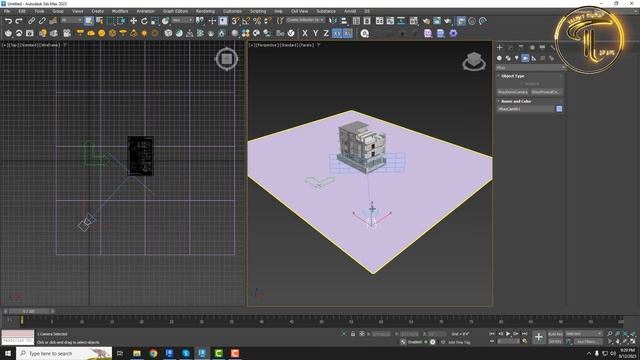Select the Unlink Selection tool icon
The image size is (640, 360).
click(42, 21)
